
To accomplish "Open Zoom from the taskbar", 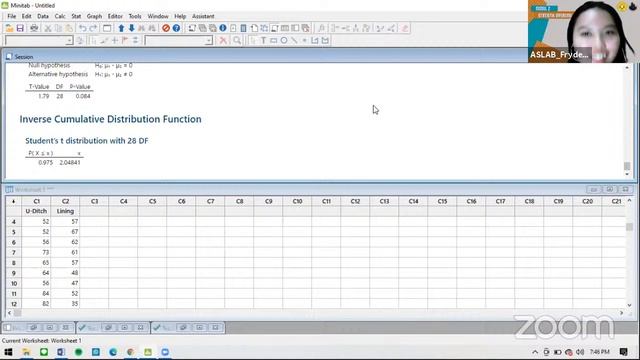I will [165, 352].
